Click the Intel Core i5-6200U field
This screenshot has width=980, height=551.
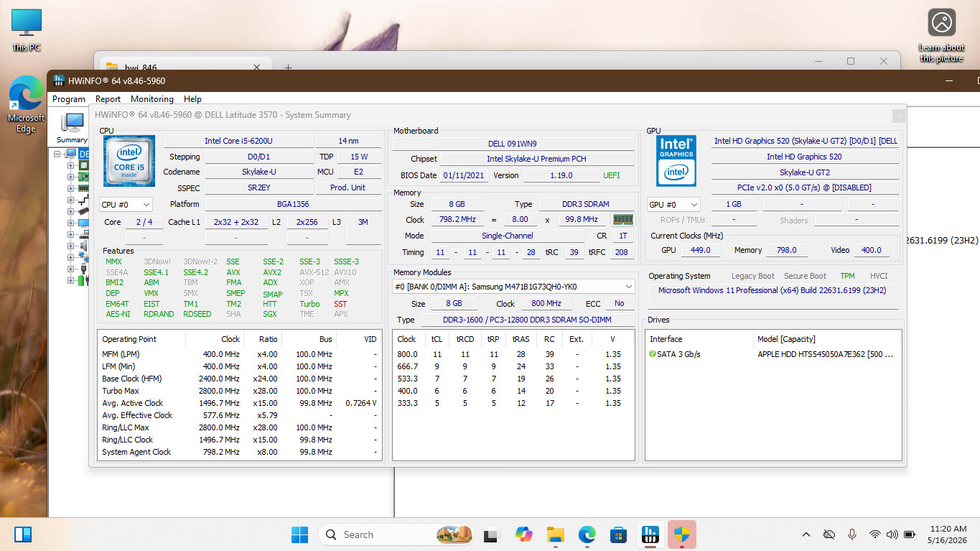click(238, 141)
